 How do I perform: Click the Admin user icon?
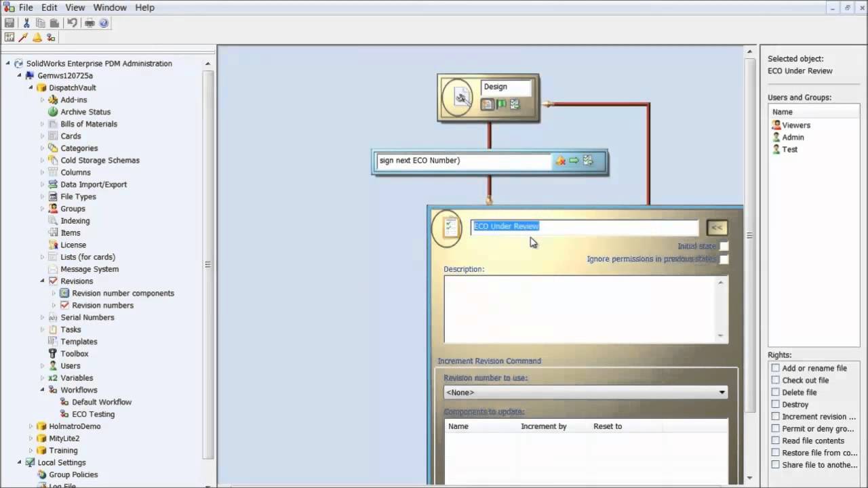click(x=776, y=137)
